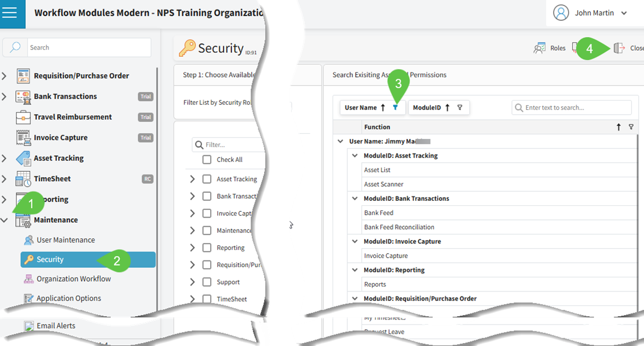This screenshot has width=644, height=346.
Task: Click the Roles icon in toolbar
Action: coord(540,48)
